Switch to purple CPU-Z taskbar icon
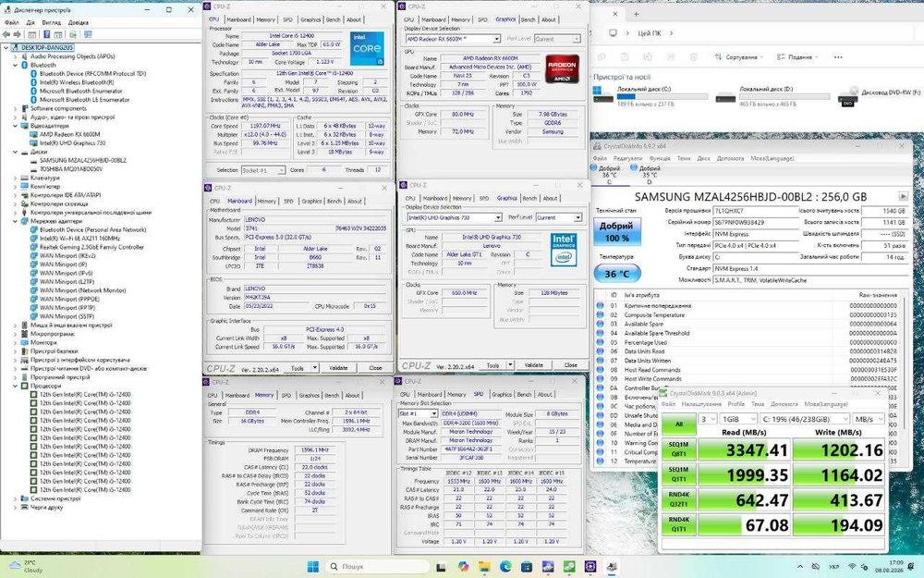Viewport: 924px width, 578px height. (590, 566)
